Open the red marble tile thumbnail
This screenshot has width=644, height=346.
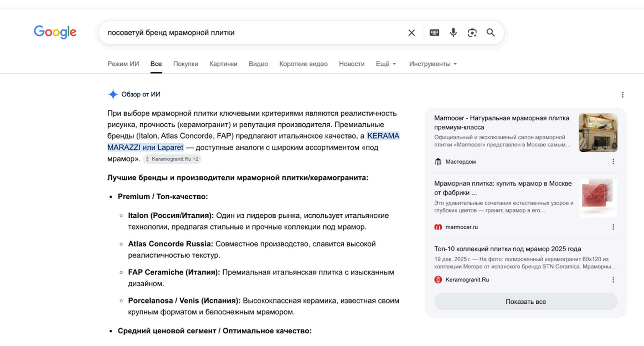(598, 198)
